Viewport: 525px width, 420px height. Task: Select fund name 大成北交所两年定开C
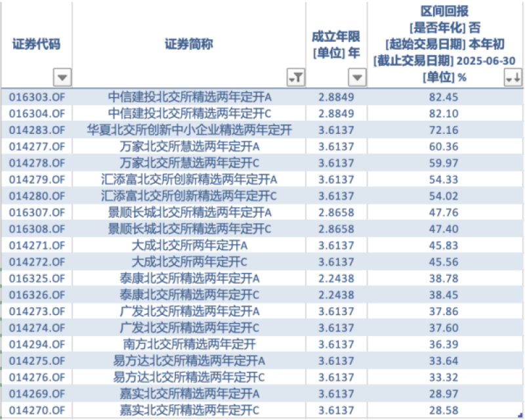point(190,262)
